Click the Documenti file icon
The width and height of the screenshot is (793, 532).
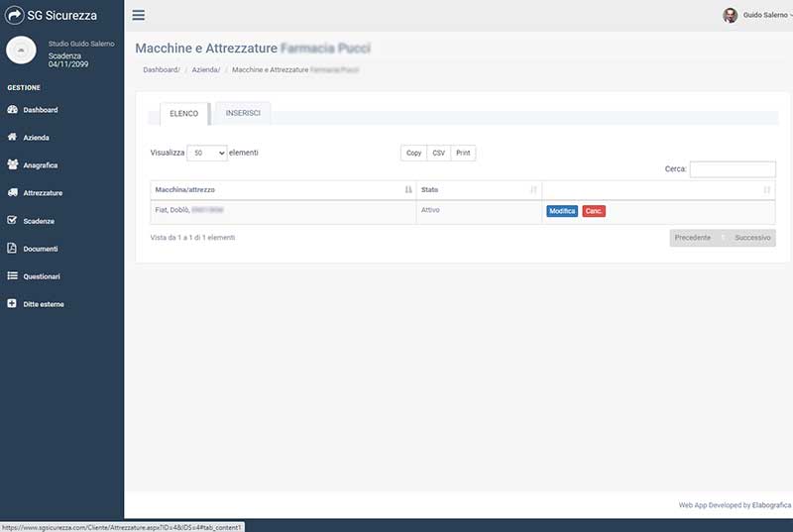pos(12,248)
